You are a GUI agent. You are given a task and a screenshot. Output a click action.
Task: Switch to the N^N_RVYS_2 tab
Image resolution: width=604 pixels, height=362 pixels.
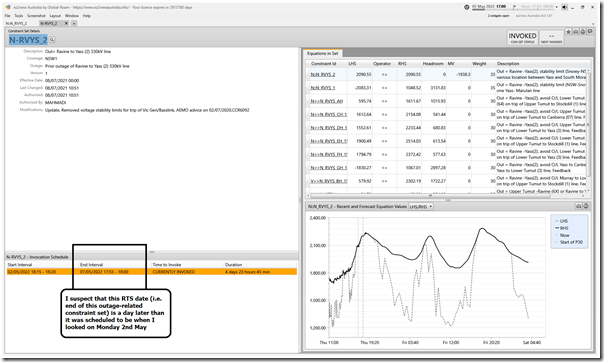(x=16, y=23)
